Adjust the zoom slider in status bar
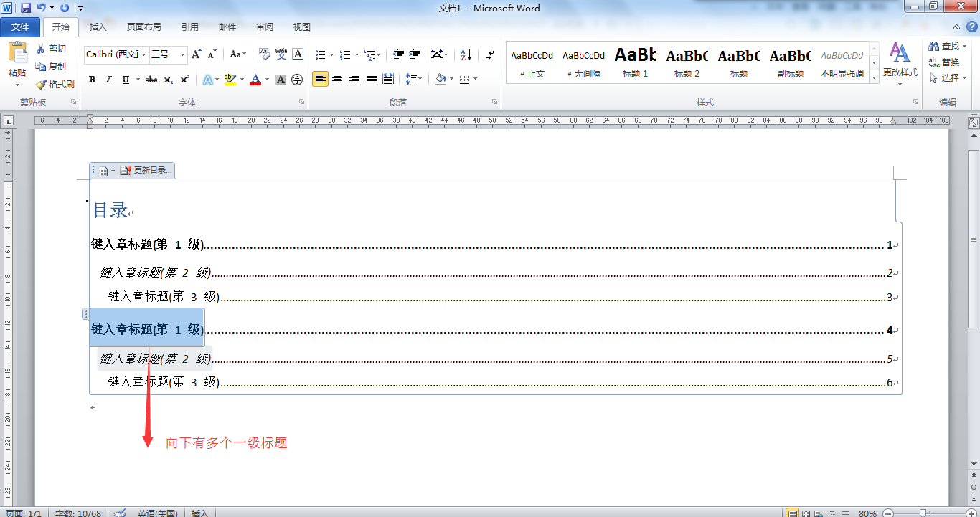 click(x=923, y=513)
